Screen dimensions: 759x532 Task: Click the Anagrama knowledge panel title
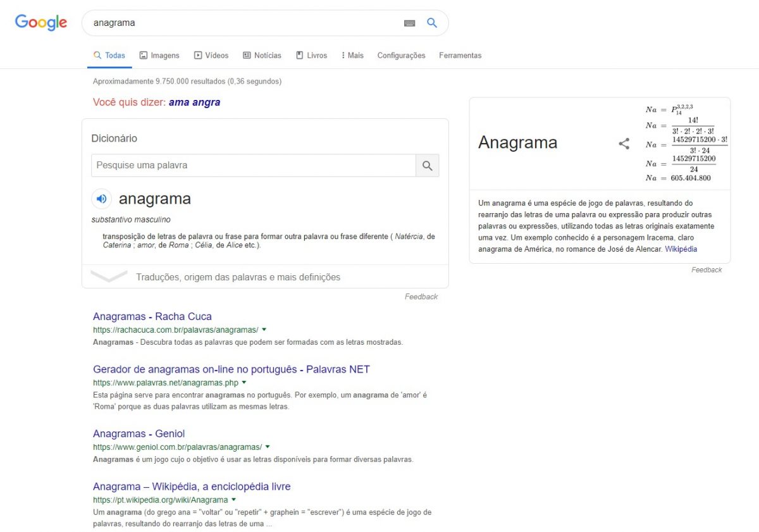(x=518, y=143)
